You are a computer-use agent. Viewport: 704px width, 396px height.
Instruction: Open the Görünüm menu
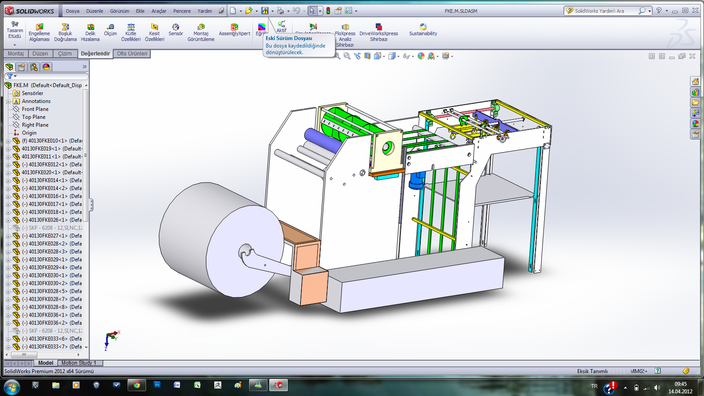coord(119,11)
